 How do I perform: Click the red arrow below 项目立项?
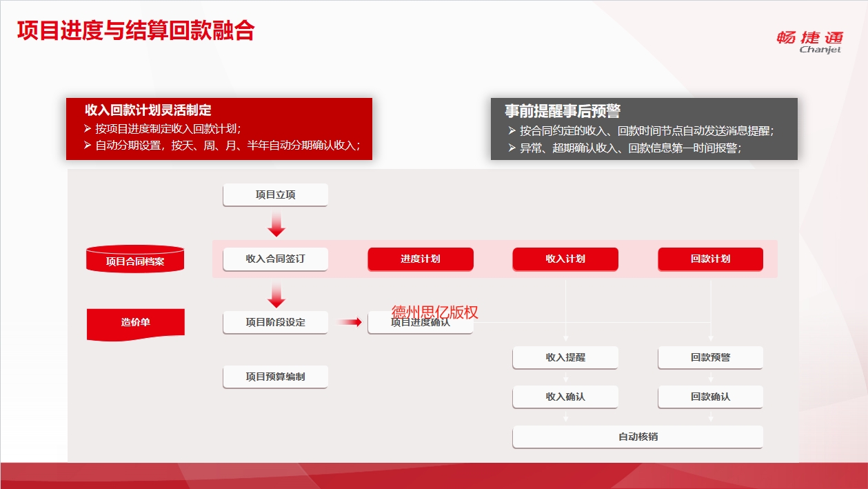click(x=276, y=225)
